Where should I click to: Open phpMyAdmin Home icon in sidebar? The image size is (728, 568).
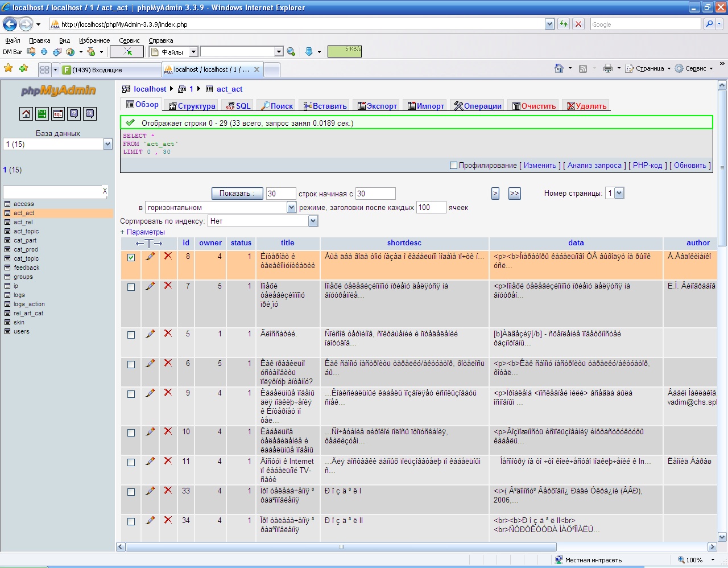26,114
